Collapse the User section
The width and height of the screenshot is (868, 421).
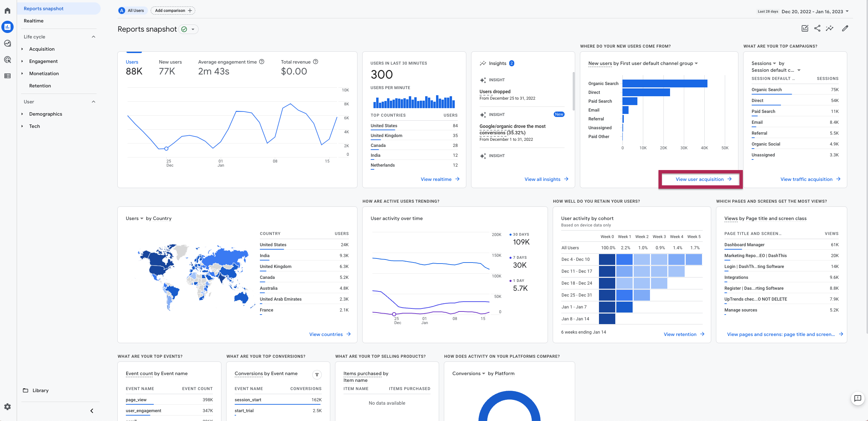(x=94, y=102)
